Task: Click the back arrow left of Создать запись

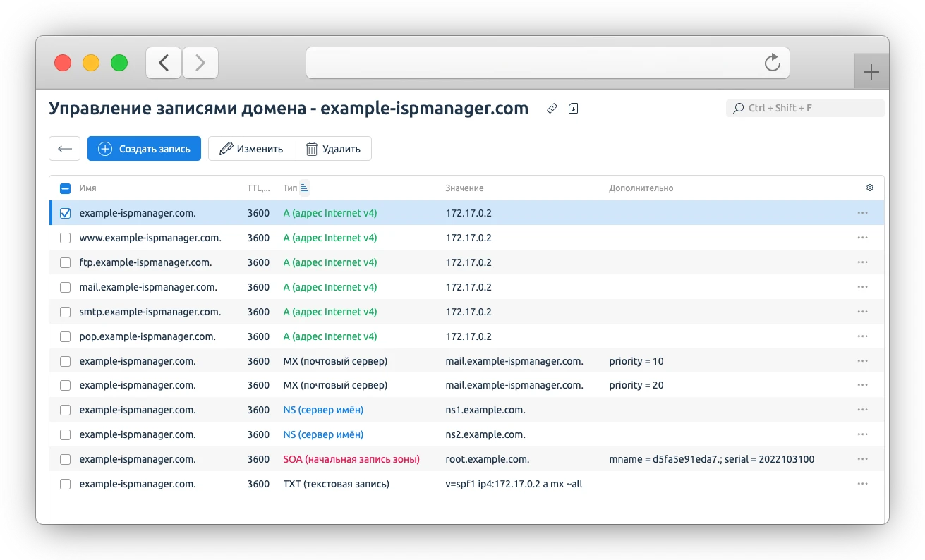Action: coord(64,149)
